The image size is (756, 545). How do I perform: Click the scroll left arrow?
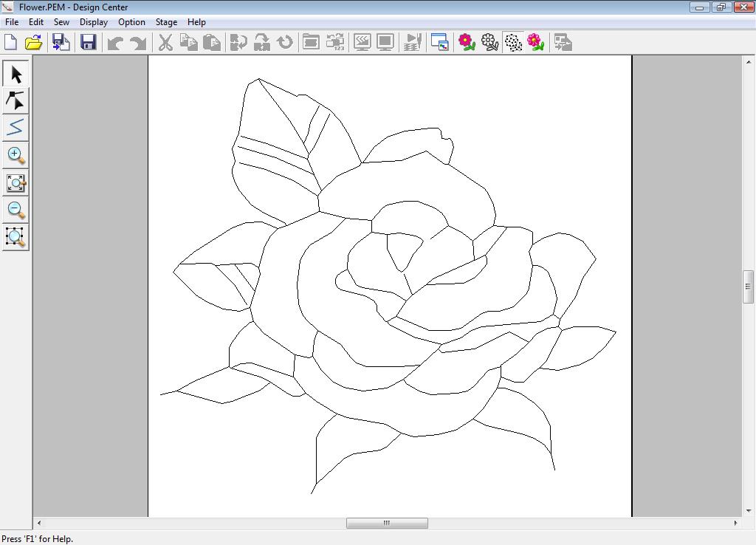[39, 523]
